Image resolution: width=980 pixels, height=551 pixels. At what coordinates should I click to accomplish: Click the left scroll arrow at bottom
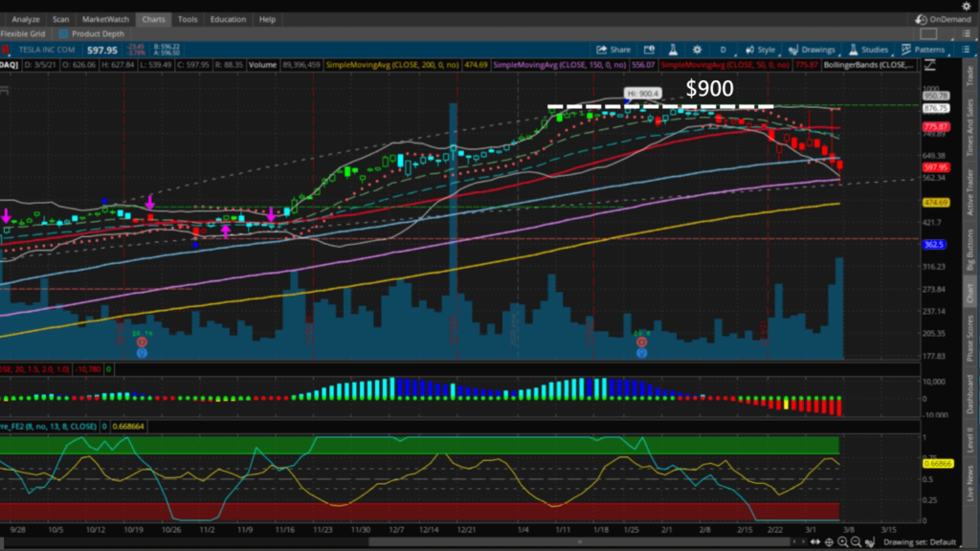click(x=794, y=542)
